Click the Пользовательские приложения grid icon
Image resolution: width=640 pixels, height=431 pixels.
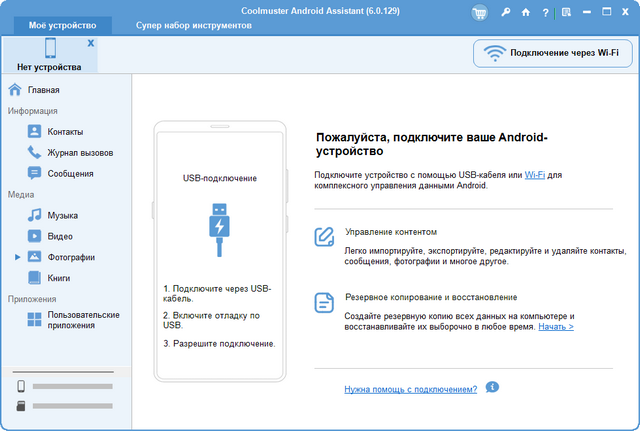[x=34, y=320]
